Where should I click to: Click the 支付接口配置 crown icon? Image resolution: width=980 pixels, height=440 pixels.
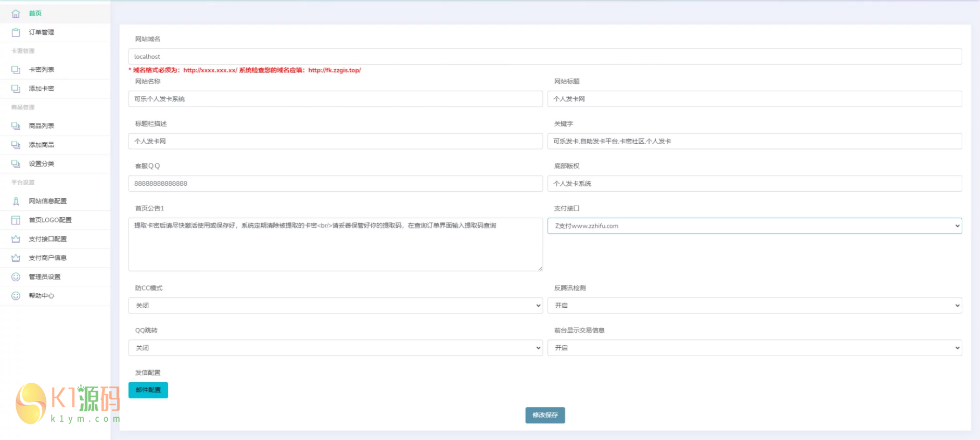[16, 239]
